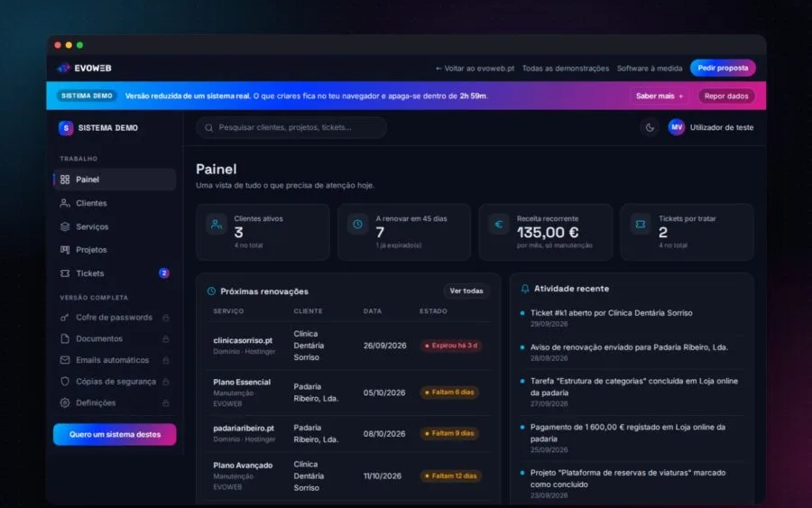Open Pagamento de 1 600,00 € activity entry
The image size is (812, 508).
point(632,439)
